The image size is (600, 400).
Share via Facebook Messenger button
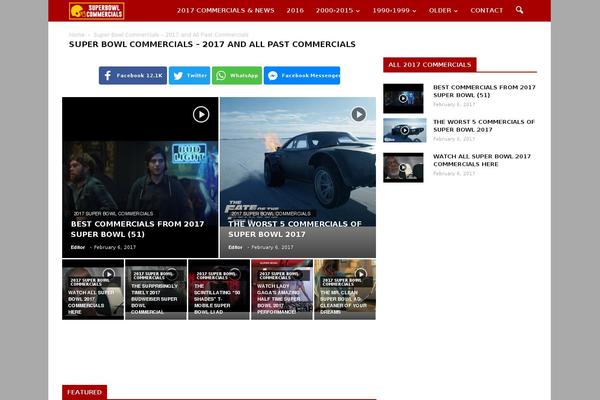pos(302,75)
